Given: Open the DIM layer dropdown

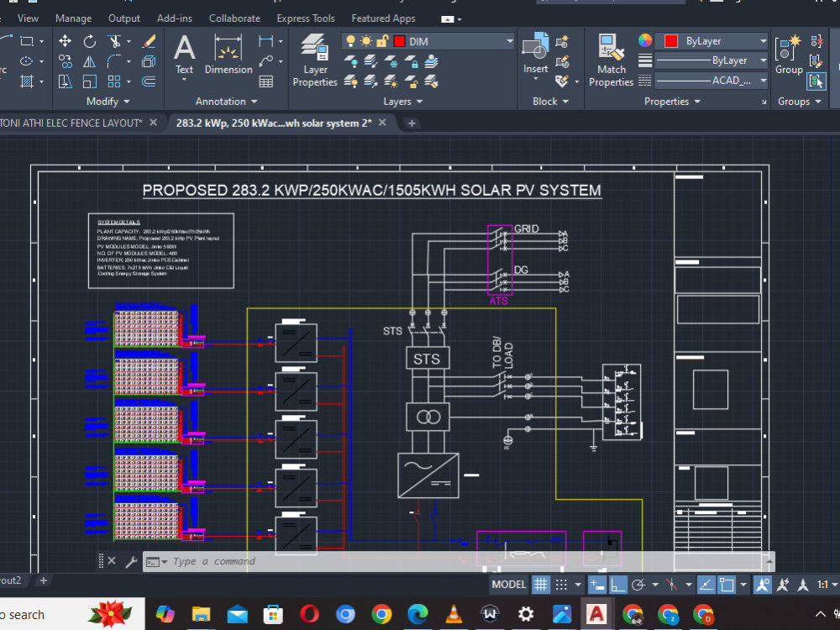Looking at the screenshot, I should 510,41.
